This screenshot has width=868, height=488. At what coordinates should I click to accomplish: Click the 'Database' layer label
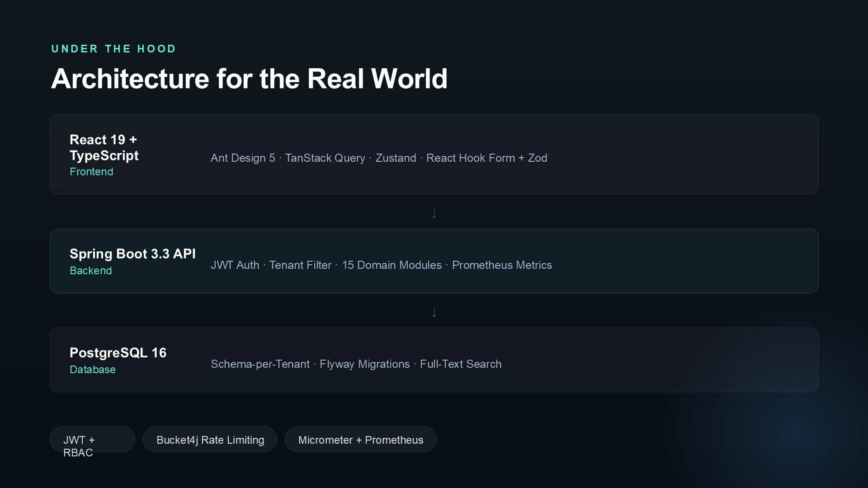point(93,370)
